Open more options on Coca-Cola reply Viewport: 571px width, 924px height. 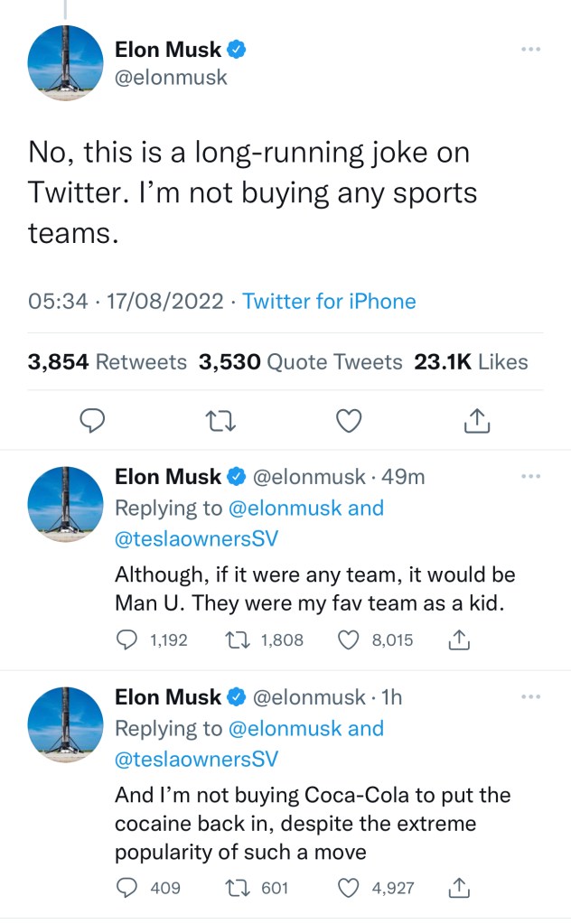coord(530,696)
